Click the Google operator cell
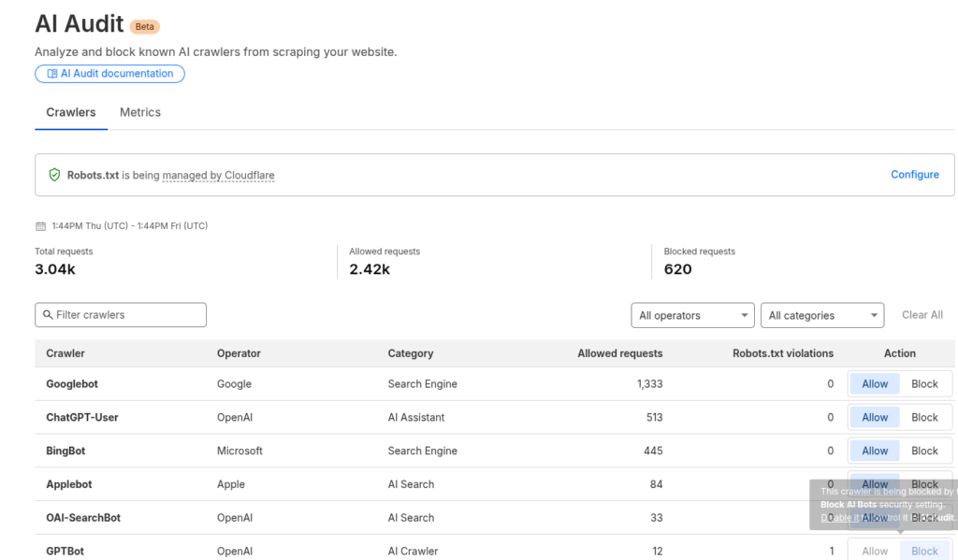Image resolution: width=958 pixels, height=560 pixels. (234, 384)
